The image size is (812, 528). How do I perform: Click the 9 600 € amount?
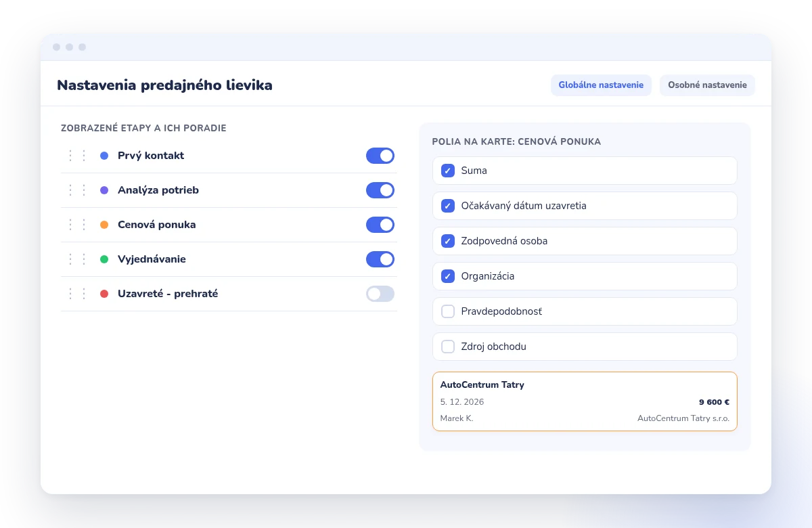pos(714,402)
